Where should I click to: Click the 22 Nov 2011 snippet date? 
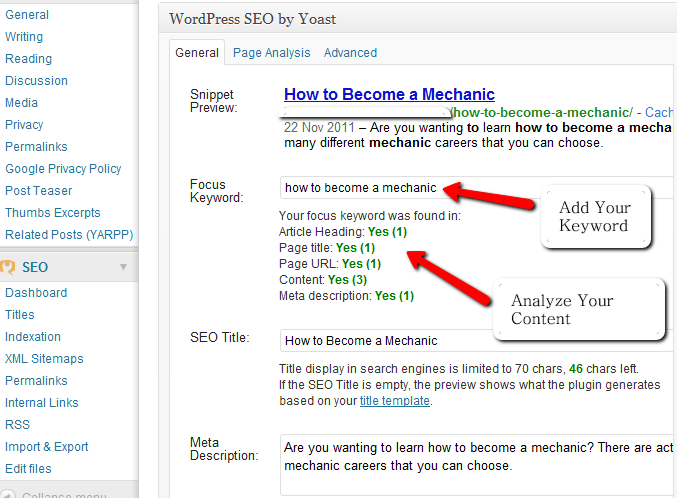pos(319,128)
